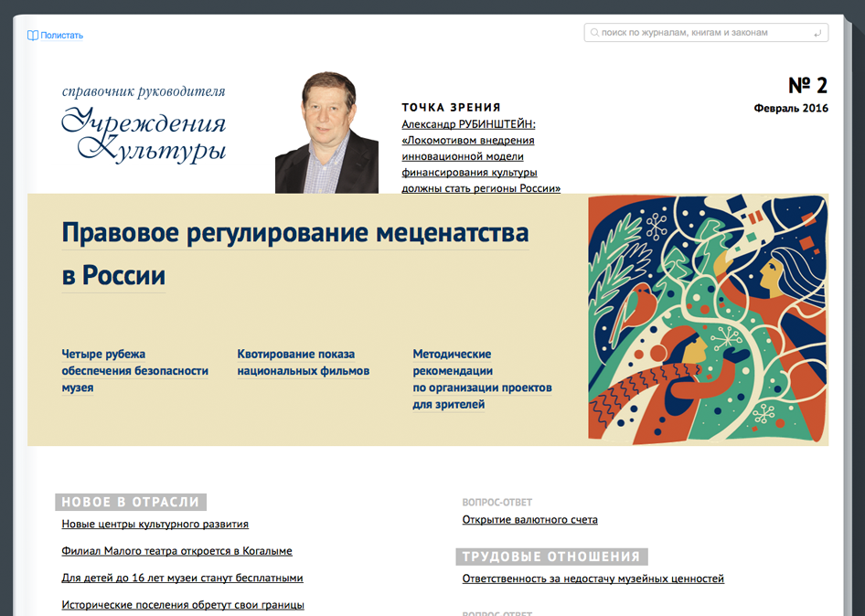865x616 pixels.
Task: Click the enter arrow icon in search box
Action: (817, 33)
